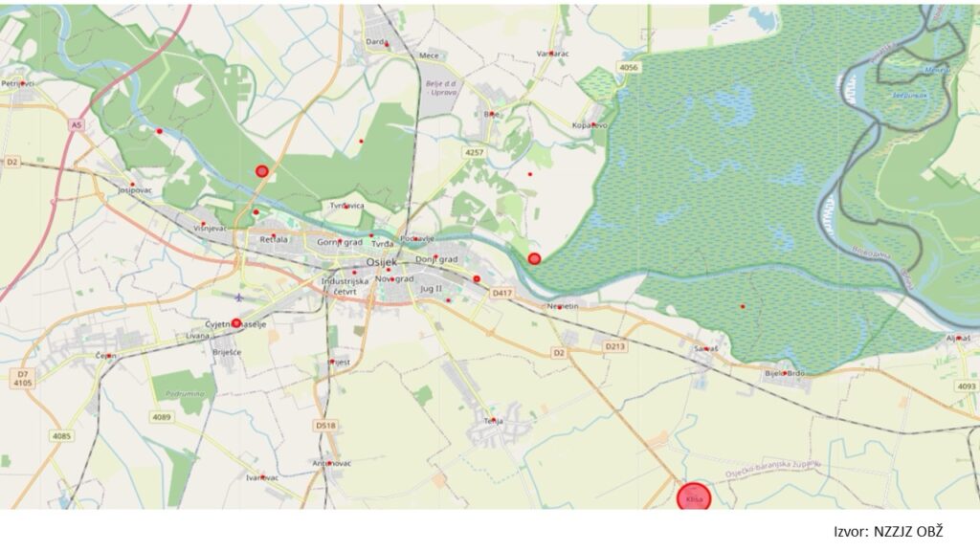The width and height of the screenshot is (980, 551).
Task: Click the 4257 road number badge
Action: (474, 152)
